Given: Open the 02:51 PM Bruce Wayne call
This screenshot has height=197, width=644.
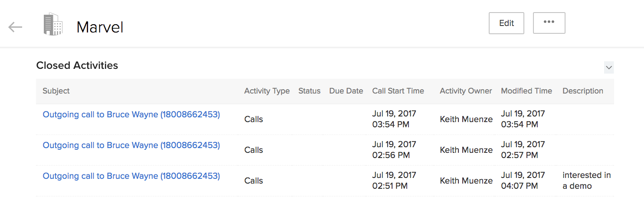Looking at the screenshot, I should pyautogui.click(x=131, y=176).
